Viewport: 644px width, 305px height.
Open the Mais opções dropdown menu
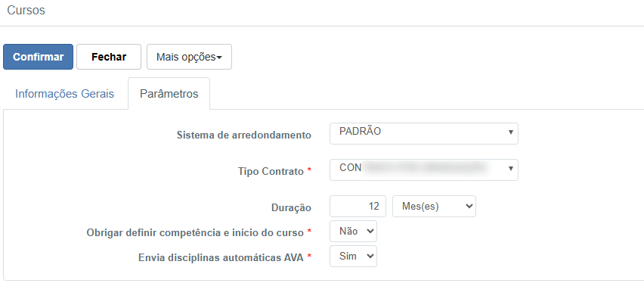[x=189, y=57]
